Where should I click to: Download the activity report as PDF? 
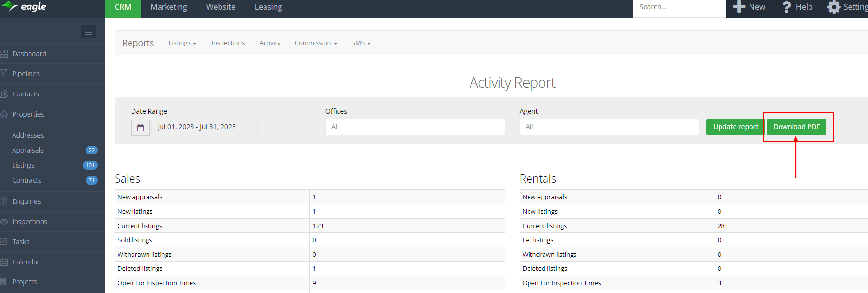(796, 127)
